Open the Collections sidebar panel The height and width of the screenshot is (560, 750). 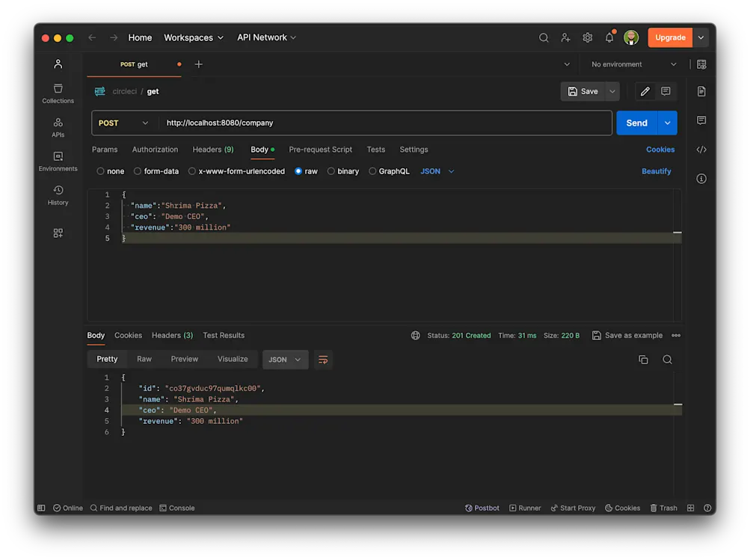pyautogui.click(x=58, y=91)
